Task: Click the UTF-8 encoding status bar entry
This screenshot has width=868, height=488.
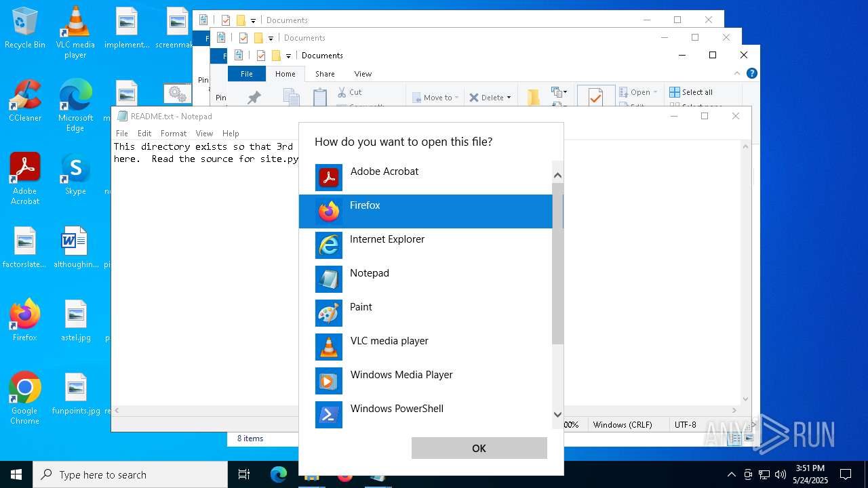Action: coord(685,424)
